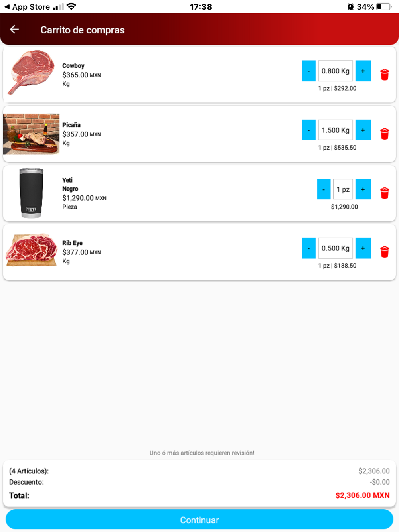Decrease Picaña weight with minus button
Viewport: 399px width, 532px height.
(x=309, y=130)
